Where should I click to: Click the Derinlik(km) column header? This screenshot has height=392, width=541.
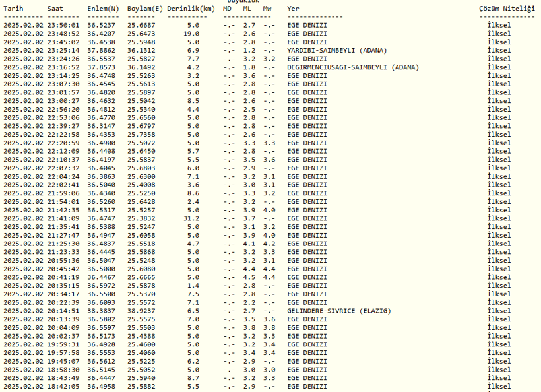(x=191, y=8)
